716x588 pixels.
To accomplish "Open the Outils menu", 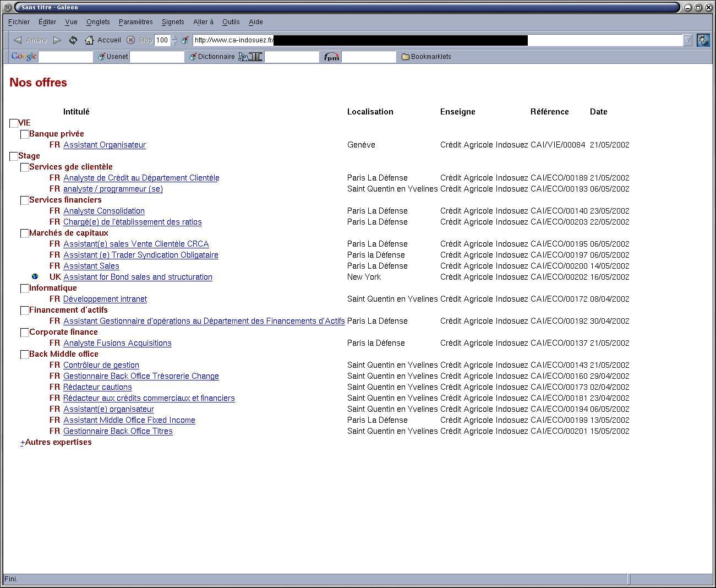I will click(231, 22).
